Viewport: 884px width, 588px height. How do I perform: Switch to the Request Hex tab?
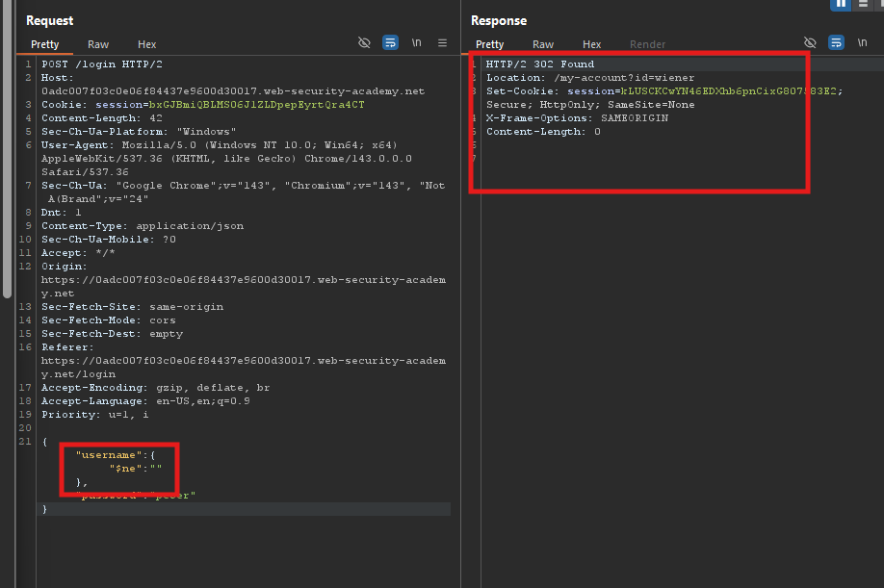pyautogui.click(x=146, y=44)
